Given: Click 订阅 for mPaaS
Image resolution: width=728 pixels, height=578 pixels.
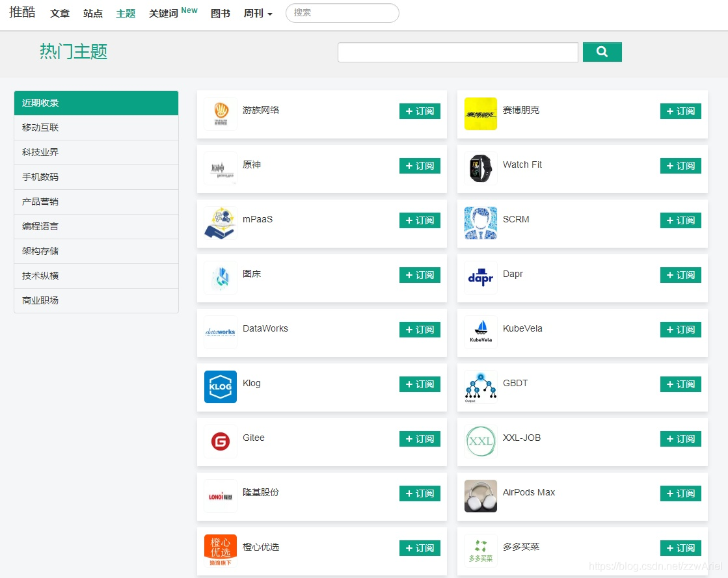Looking at the screenshot, I should [420, 220].
